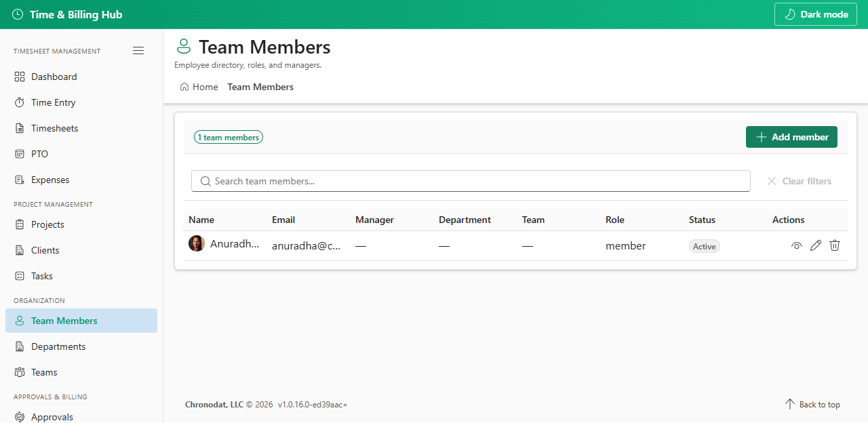Image resolution: width=868 pixels, height=423 pixels.
Task: Click Team Members breadcrumb
Action: [260, 87]
